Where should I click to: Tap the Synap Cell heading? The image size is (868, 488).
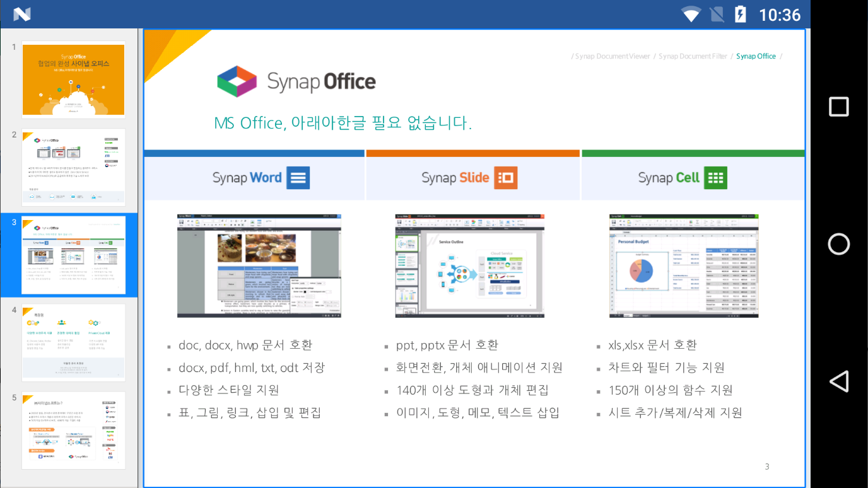point(669,178)
